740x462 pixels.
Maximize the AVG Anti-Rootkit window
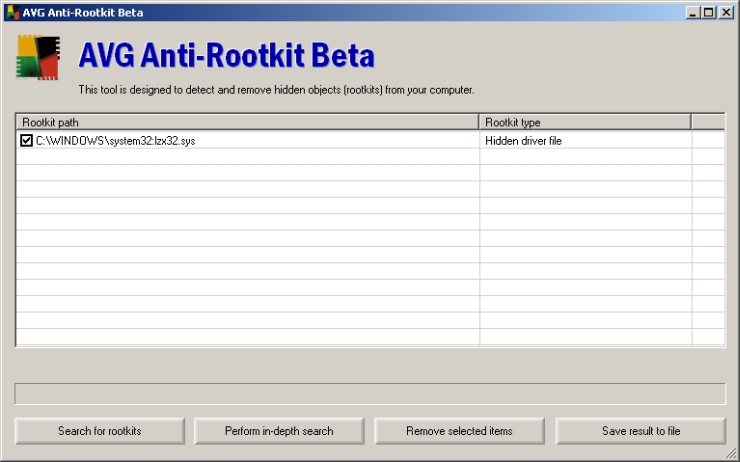click(708, 12)
